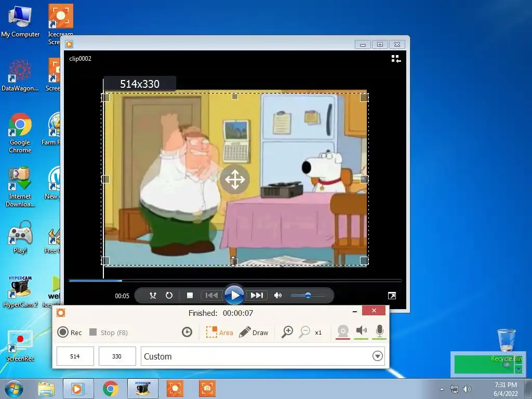This screenshot has width=532, height=399.
Task: Toggle the microphone in the recorder
Action: pos(380,331)
